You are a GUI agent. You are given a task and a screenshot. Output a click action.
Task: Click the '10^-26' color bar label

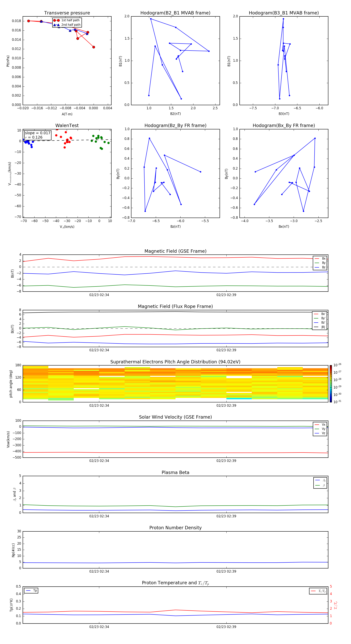point(337,365)
